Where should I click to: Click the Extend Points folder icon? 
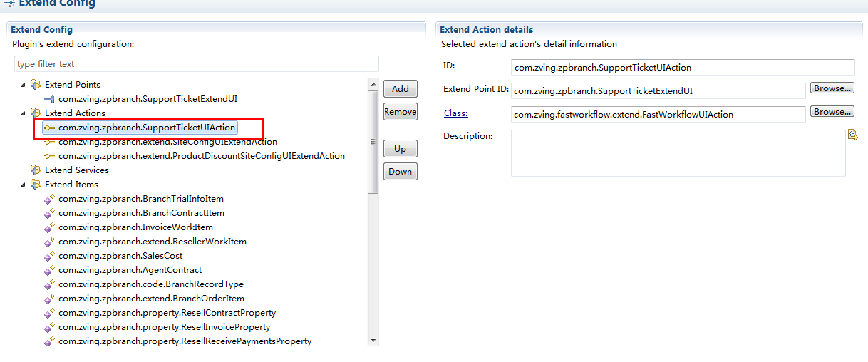pyautogui.click(x=36, y=85)
